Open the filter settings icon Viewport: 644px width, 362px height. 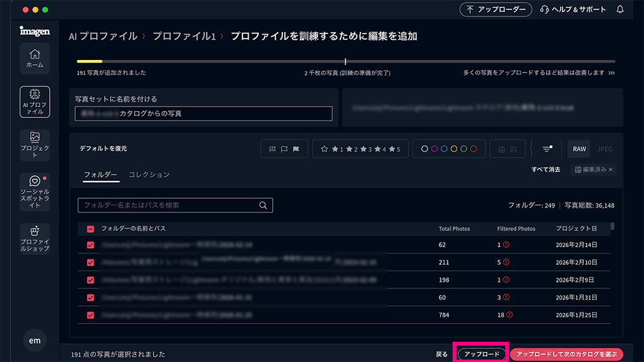(x=547, y=149)
